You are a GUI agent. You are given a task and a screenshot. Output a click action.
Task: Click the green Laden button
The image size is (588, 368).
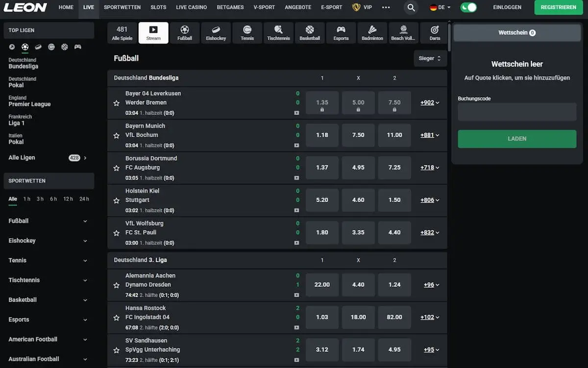(517, 139)
